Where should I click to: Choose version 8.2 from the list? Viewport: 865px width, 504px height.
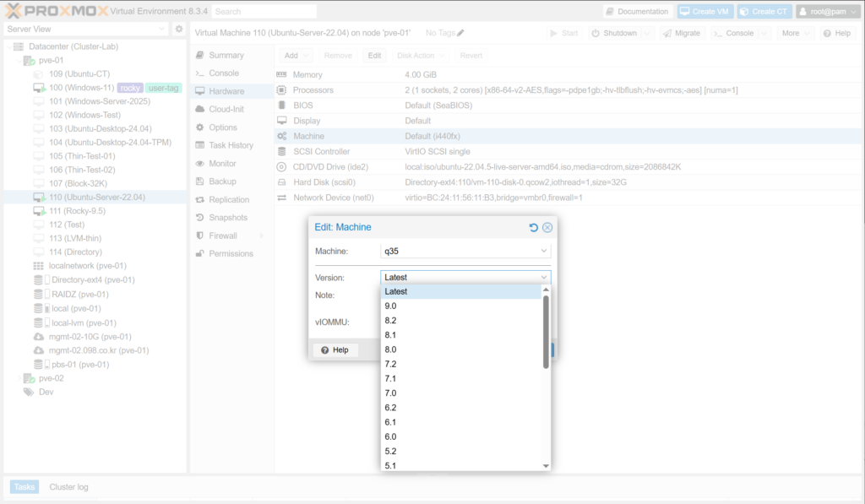coord(390,320)
